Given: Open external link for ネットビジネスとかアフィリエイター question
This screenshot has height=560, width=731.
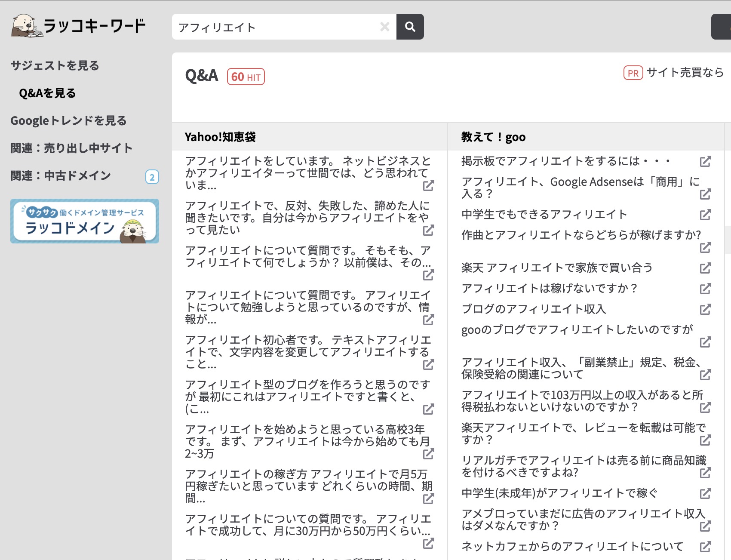Looking at the screenshot, I should coord(428,185).
